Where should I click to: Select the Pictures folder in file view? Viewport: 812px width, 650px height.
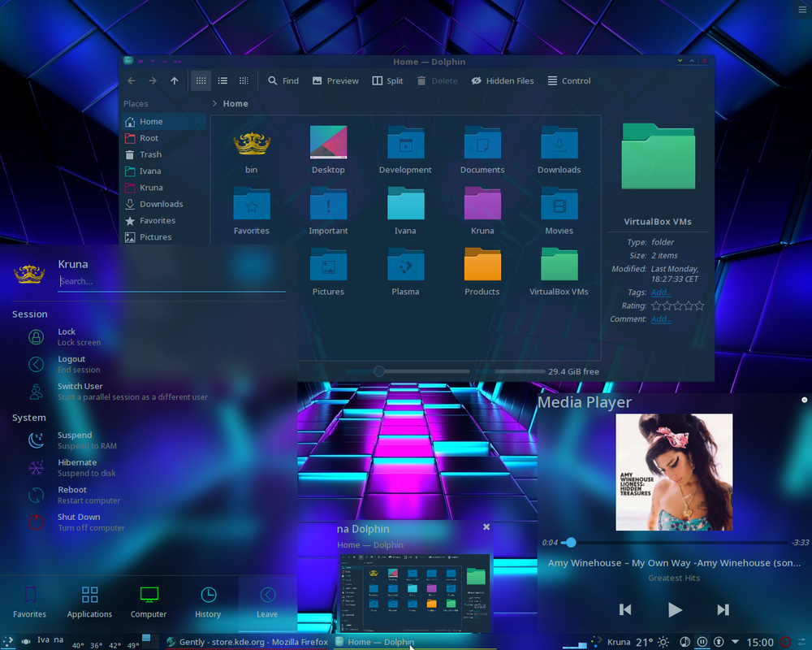click(x=328, y=271)
